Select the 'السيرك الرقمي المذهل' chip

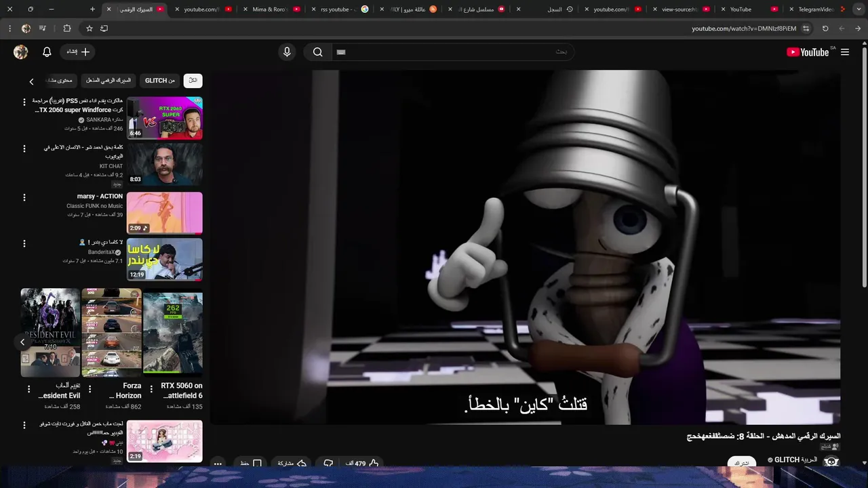point(108,81)
